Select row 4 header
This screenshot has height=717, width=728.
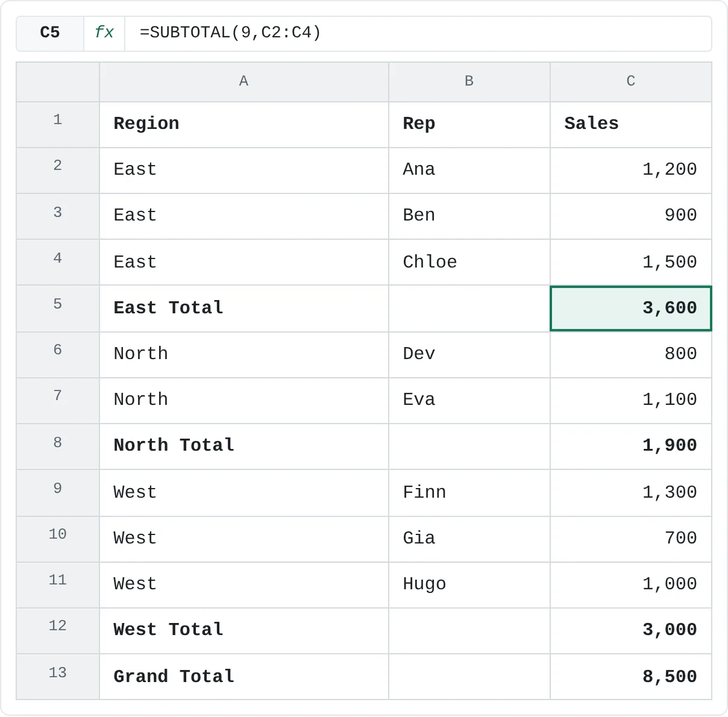[58, 262]
